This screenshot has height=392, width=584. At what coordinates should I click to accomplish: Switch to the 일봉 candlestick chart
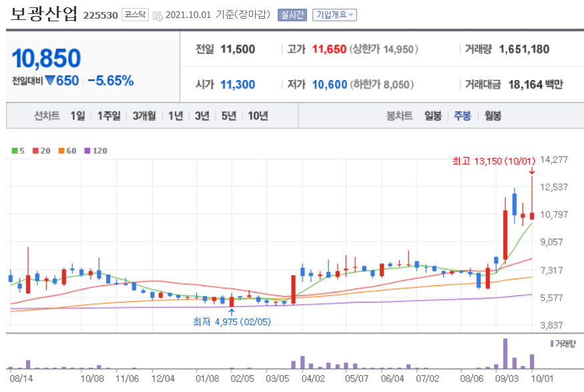pyautogui.click(x=432, y=115)
